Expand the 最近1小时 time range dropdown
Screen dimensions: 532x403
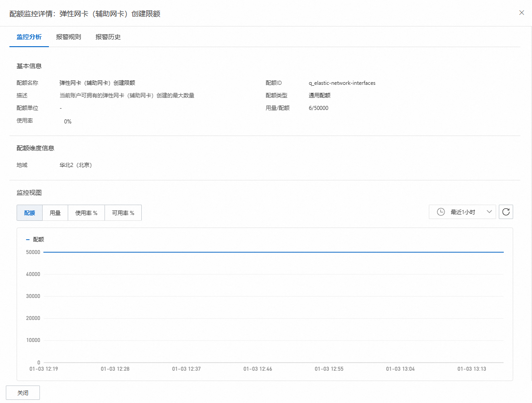pyautogui.click(x=462, y=212)
